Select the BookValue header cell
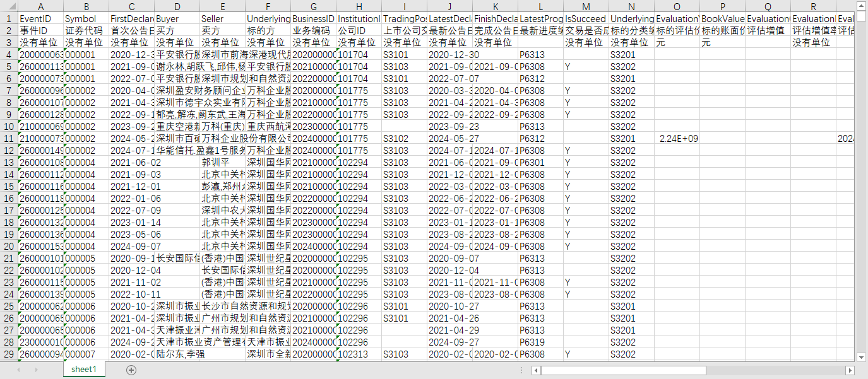 pyautogui.click(x=722, y=19)
